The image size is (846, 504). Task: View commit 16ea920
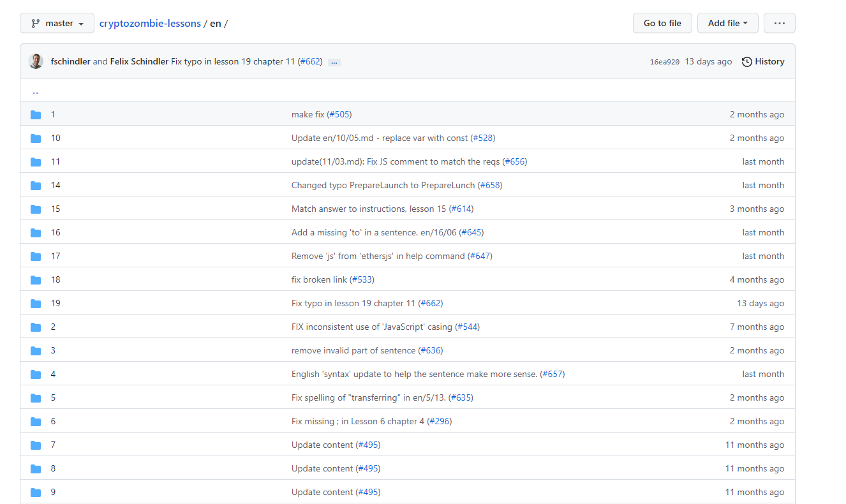[664, 61]
